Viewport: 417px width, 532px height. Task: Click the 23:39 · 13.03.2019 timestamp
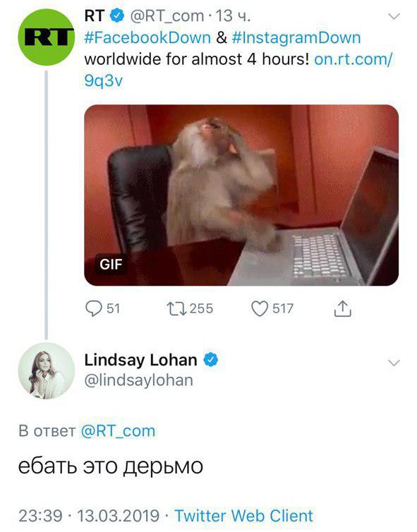(x=89, y=516)
